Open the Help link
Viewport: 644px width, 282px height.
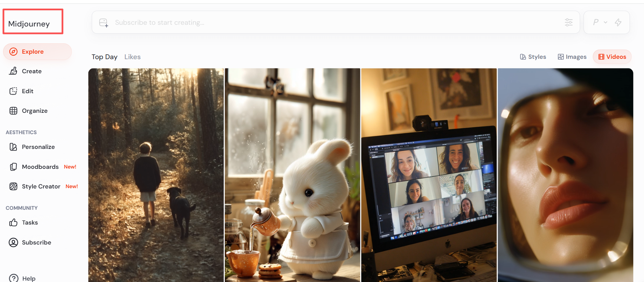(29, 279)
